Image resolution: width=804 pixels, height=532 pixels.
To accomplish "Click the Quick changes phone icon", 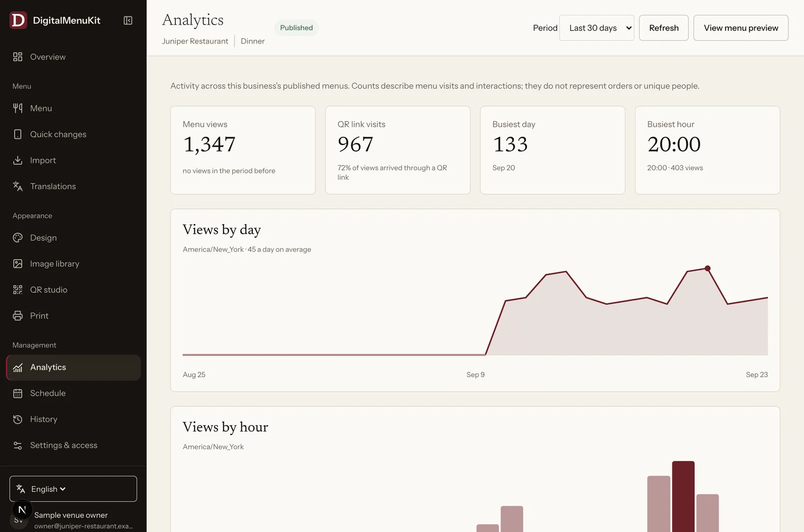I will click(x=18, y=134).
